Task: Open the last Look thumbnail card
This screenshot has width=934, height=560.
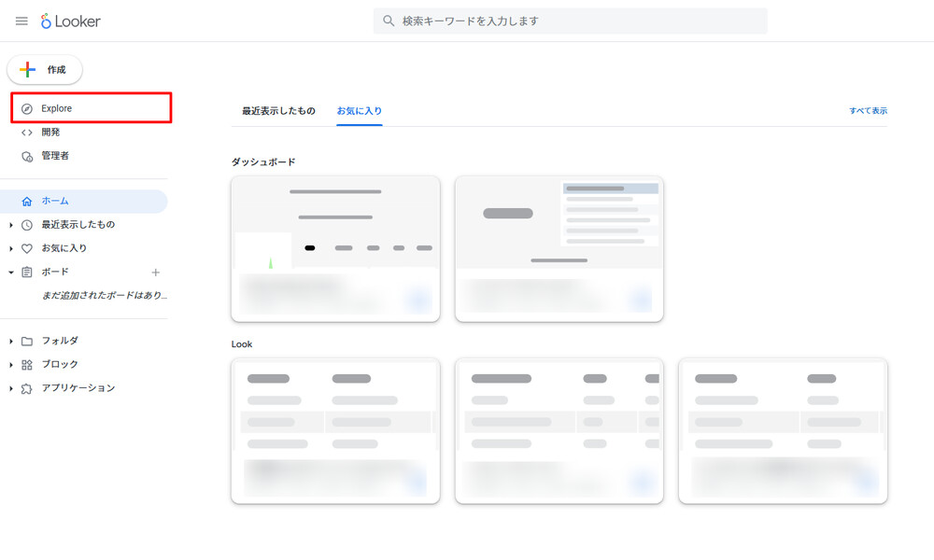Action: [x=783, y=431]
